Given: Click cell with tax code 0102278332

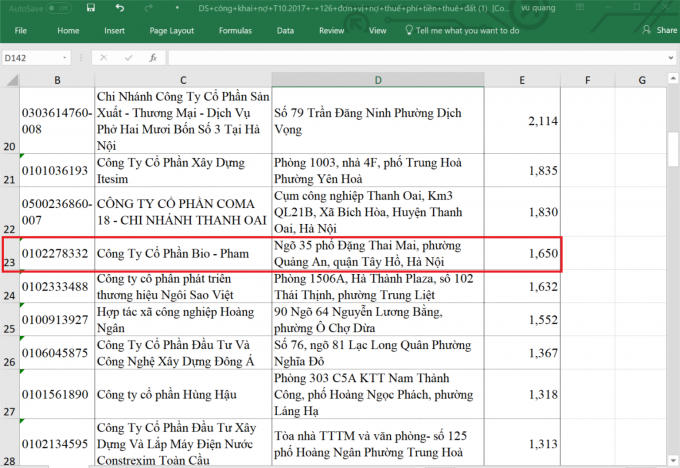Looking at the screenshot, I should click(x=57, y=253).
